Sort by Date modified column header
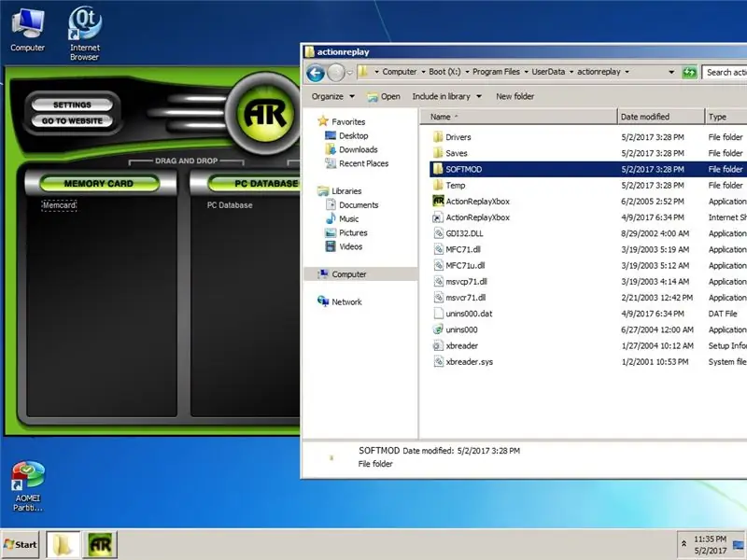Viewport: 747px width, 560px height. click(x=661, y=117)
